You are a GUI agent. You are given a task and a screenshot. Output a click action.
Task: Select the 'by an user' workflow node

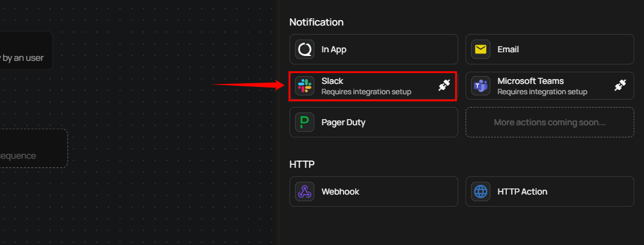(x=26, y=50)
